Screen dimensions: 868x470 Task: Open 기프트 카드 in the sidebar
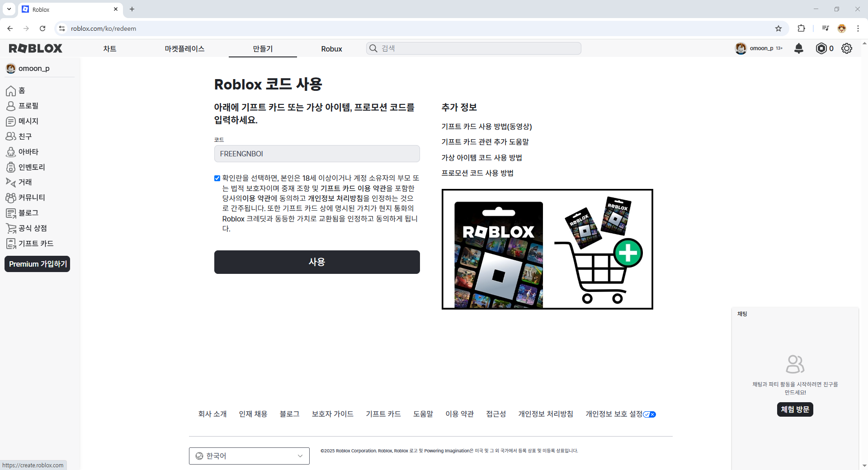coord(30,244)
